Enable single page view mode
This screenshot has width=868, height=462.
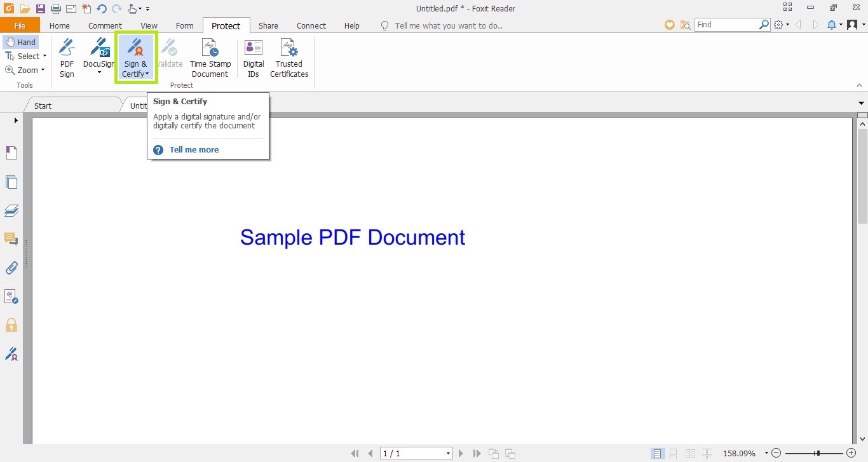tap(658, 454)
